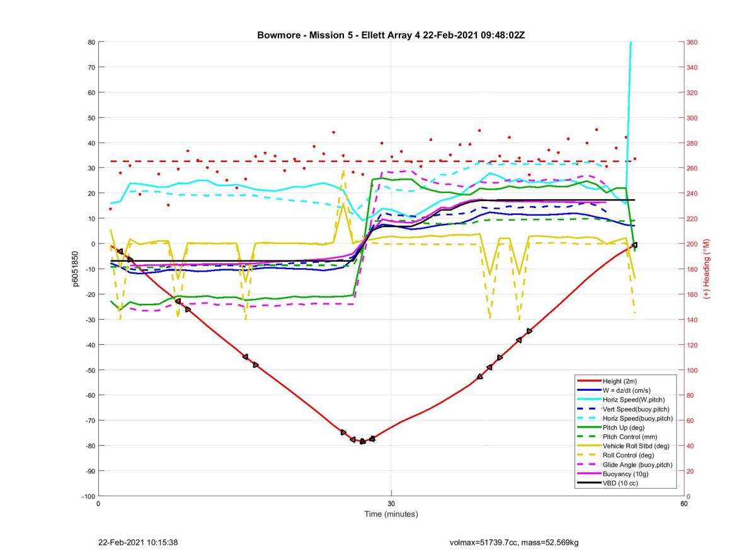
Task: Click the red heading tick label "260"
Action: pos(693,168)
